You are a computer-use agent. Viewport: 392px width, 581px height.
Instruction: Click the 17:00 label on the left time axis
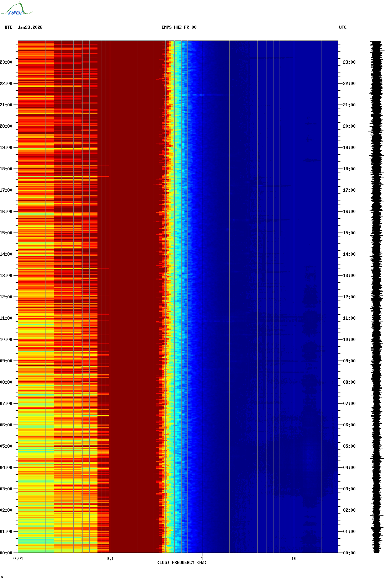click(x=6, y=190)
